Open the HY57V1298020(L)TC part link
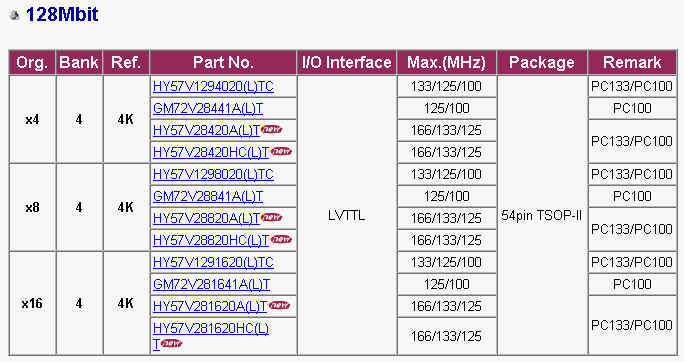This screenshot has width=684, height=362. [x=213, y=174]
